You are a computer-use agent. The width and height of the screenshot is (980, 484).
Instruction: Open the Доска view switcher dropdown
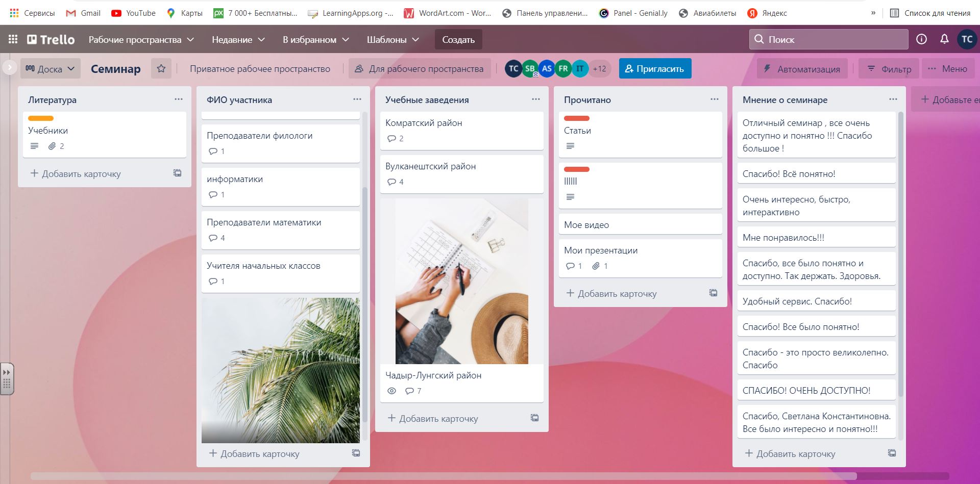[x=51, y=68]
